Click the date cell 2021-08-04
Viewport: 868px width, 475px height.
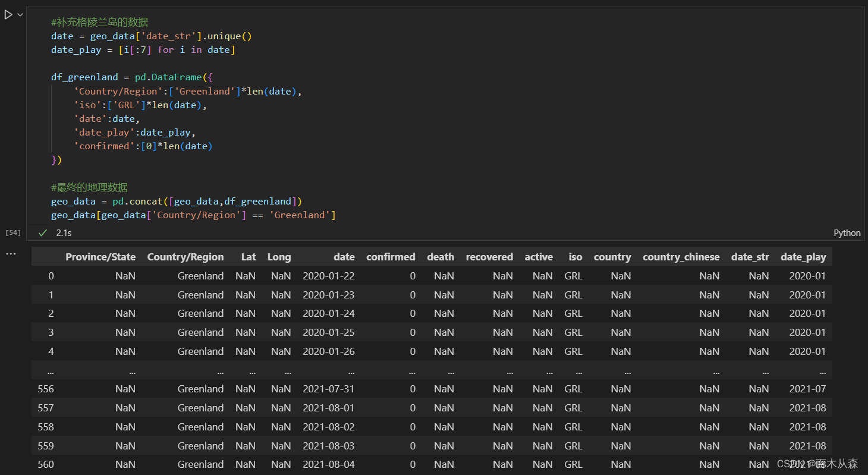[x=329, y=464]
